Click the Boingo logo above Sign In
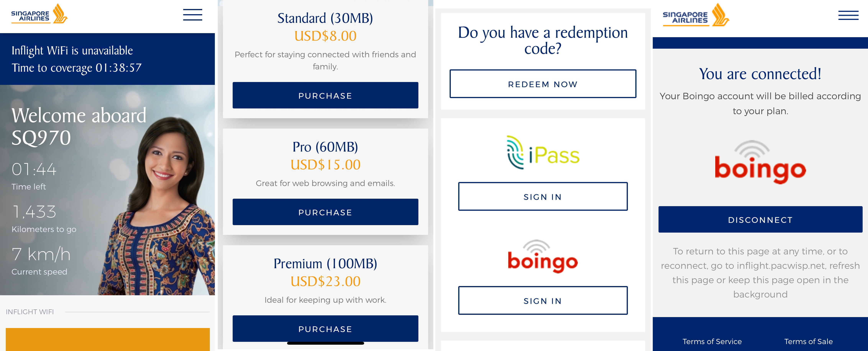 (543, 256)
